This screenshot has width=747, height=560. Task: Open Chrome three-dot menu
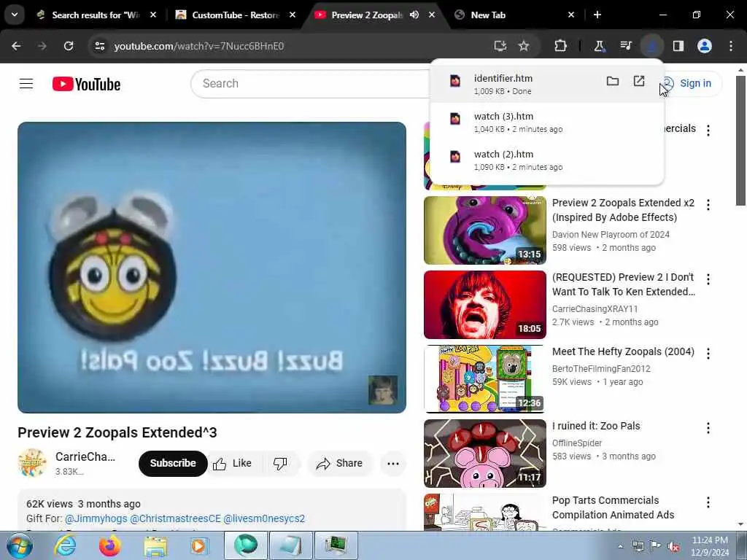click(x=731, y=46)
